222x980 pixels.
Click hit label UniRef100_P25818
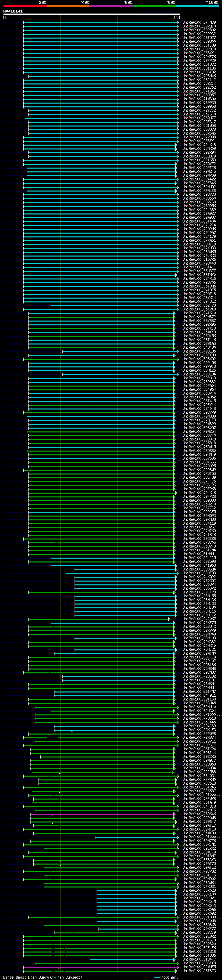click(x=199, y=443)
